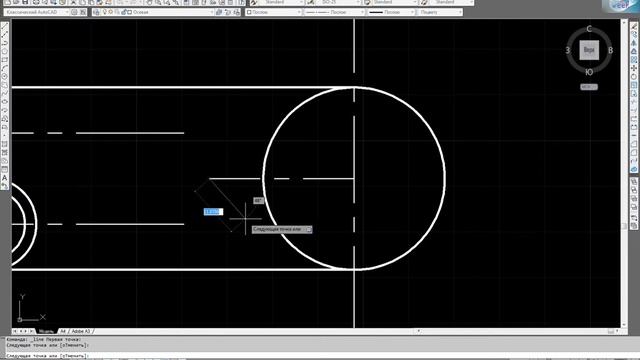Select the Erase tool in Modify toolbar

pos(634,26)
